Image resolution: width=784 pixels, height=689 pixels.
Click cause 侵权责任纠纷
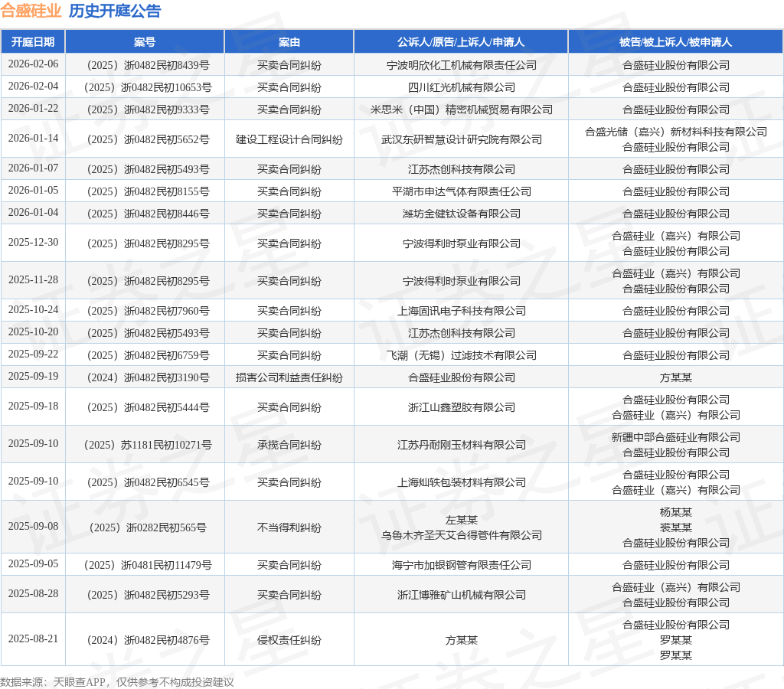click(289, 639)
